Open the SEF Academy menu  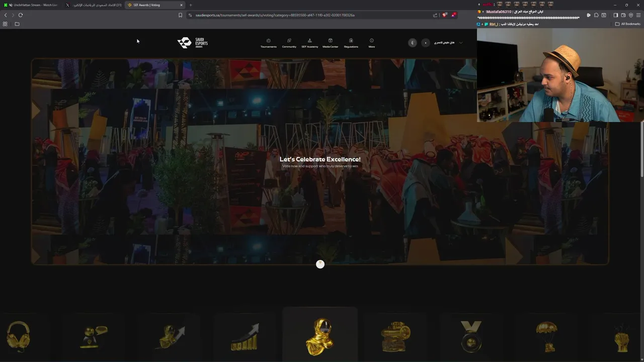pos(309,43)
